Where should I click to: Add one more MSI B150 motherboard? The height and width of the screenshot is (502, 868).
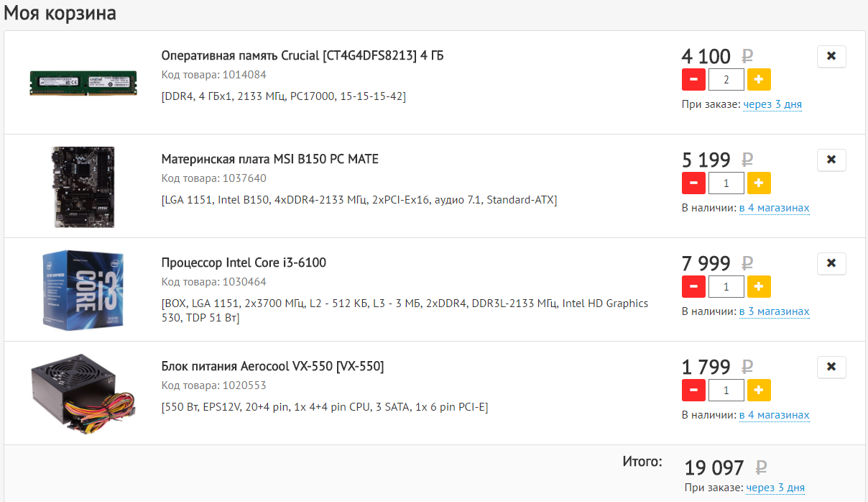point(759,183)
